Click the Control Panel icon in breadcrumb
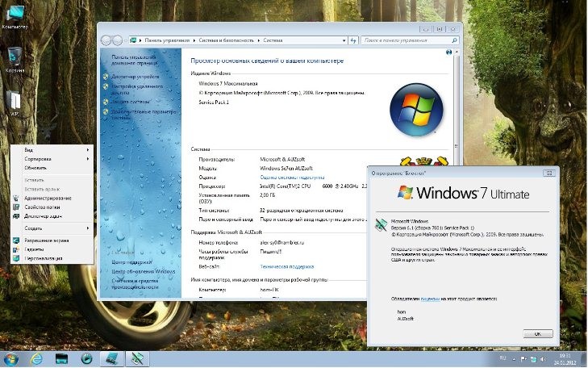The height and width of the screenshot is (368, 588). [x=133, y=40]
